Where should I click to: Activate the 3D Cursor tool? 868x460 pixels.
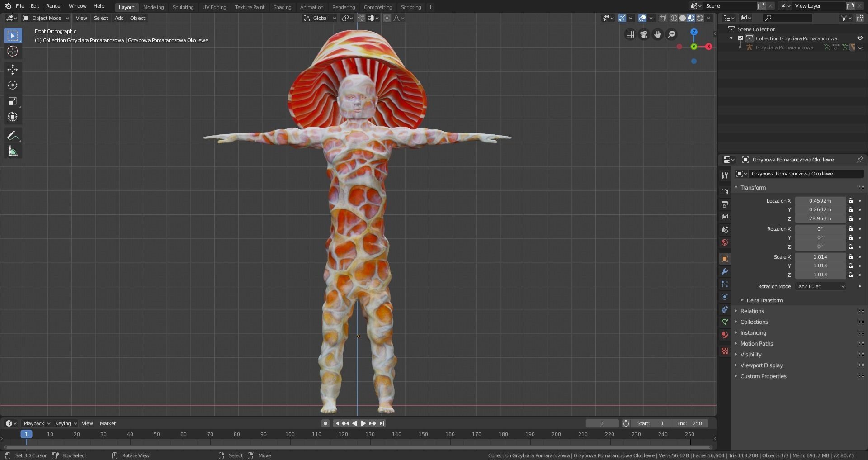(13, 51)
